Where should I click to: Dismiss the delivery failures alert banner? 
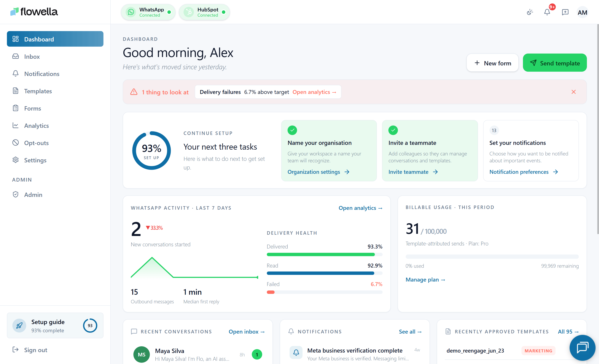click(574, 92)
